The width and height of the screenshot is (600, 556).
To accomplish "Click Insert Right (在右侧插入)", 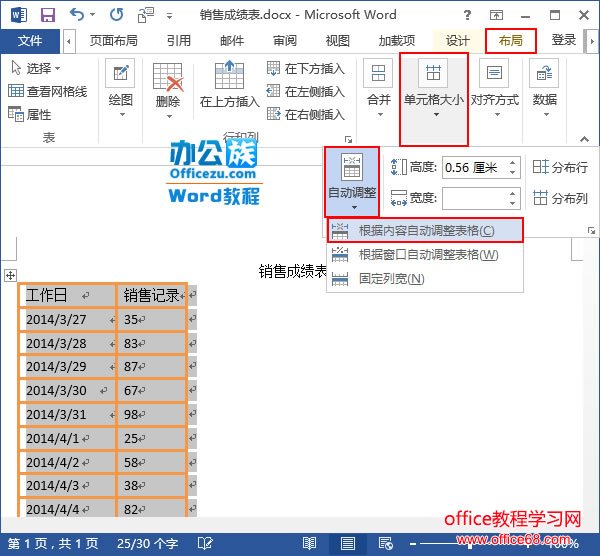I will [306, 114].
